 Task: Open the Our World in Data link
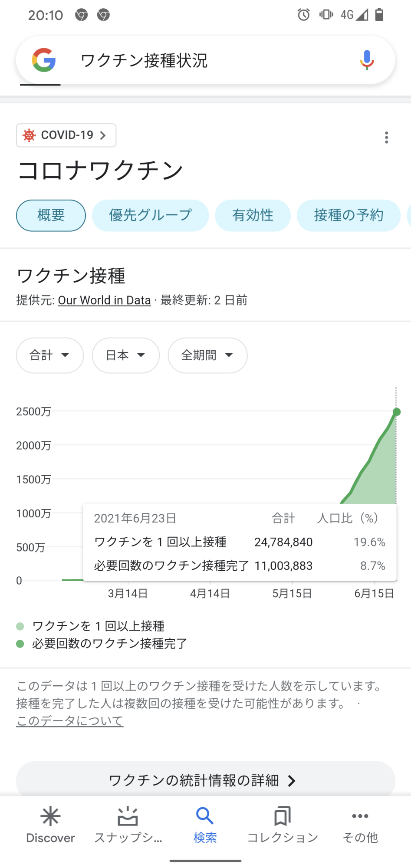(104, 300)
